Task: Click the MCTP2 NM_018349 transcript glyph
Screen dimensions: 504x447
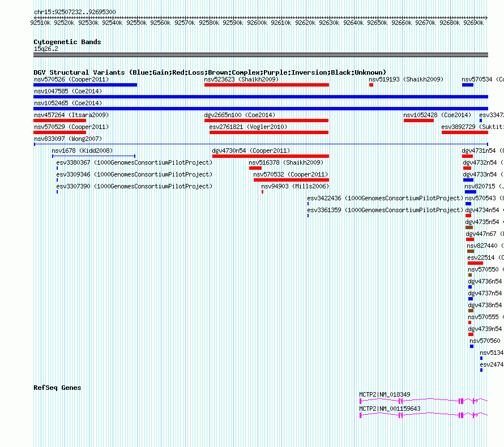Action: (x=424, y=401)
